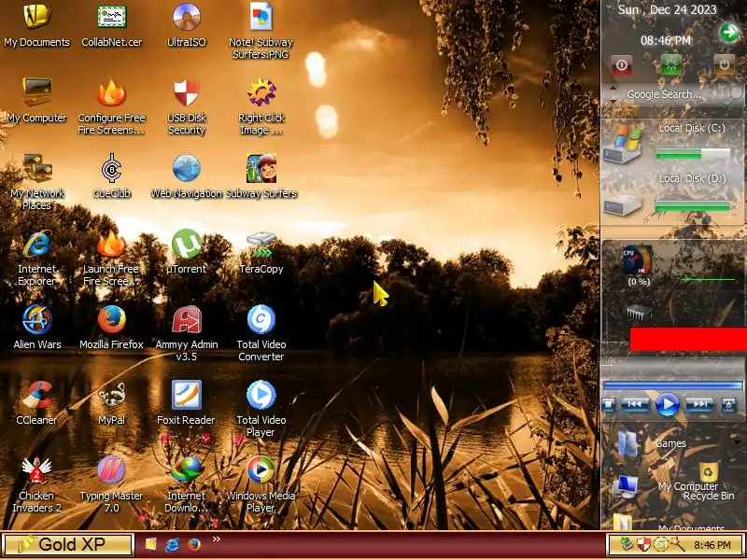Image resolution: width=747 pixels, height=560 pixels.
Task: Click the round yellow tray icon
Action: point(660,544)
